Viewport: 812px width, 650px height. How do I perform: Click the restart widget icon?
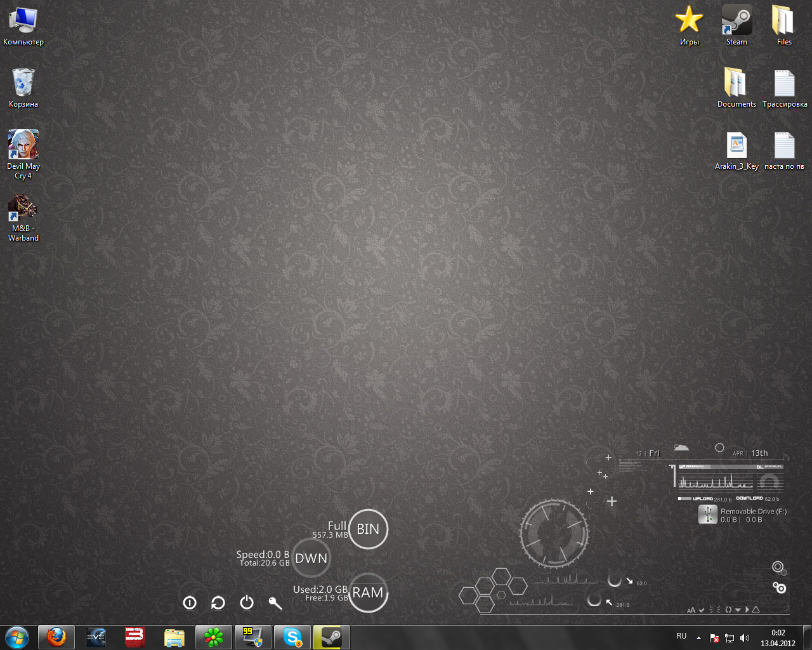coord(218,602)
